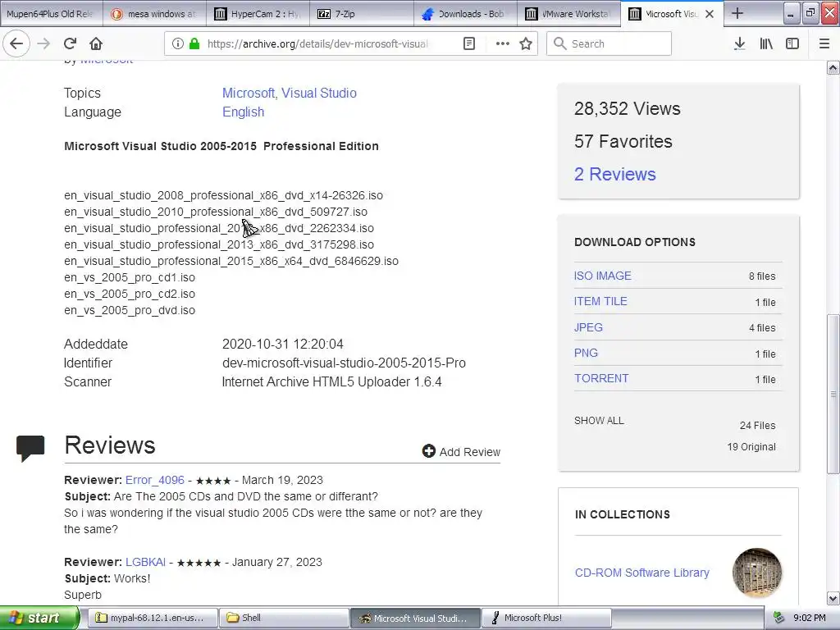The height and width of the screenshot is (630, 840).
Task: Open reviewer LGBKAl profile
Action: [x=146, y=562]
